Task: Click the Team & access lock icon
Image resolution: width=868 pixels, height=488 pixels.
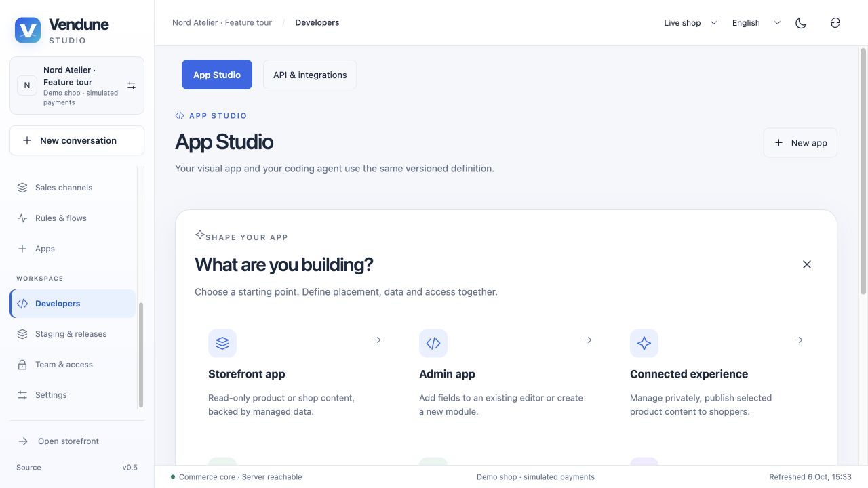Action: (x=22, y=365)
